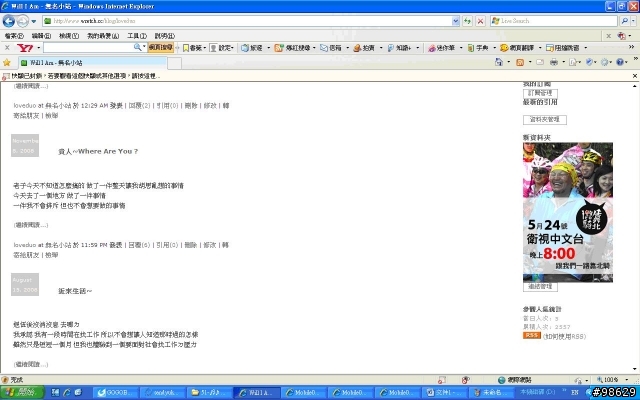Open a new tab with the blank tab button

pyautogui.click(x=175, y=63)
